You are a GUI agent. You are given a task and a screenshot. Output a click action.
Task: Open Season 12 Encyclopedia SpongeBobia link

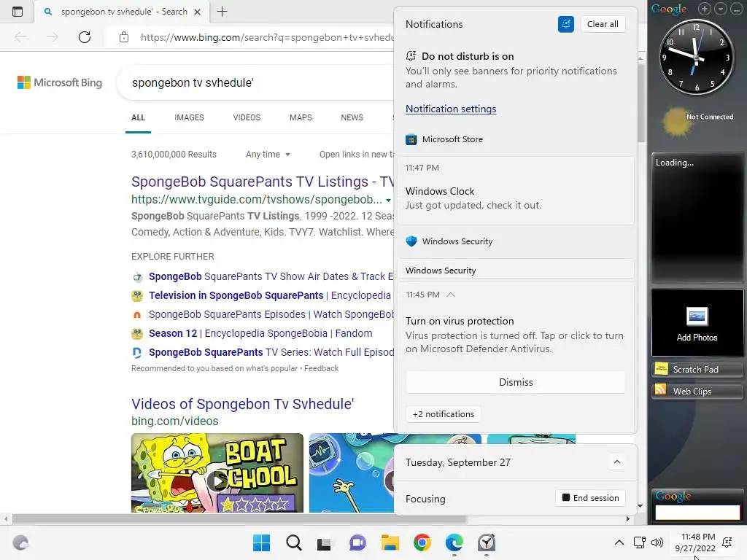(260, 333)
